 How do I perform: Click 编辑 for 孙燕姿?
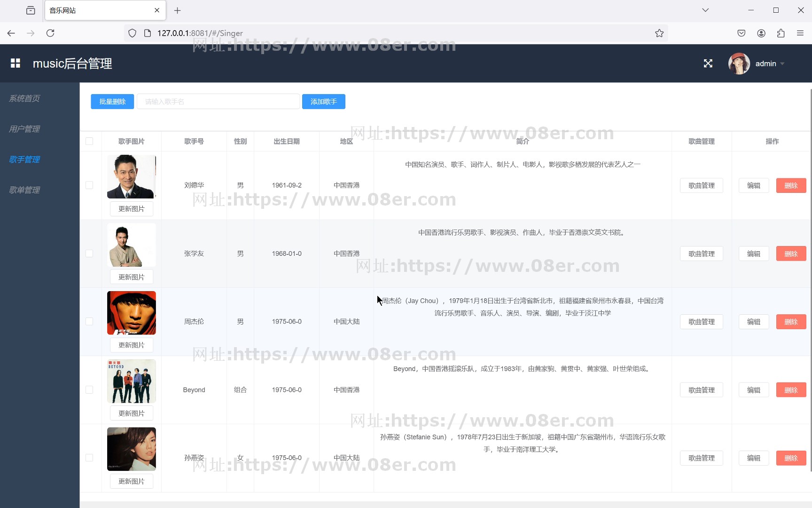click(754, 458)
